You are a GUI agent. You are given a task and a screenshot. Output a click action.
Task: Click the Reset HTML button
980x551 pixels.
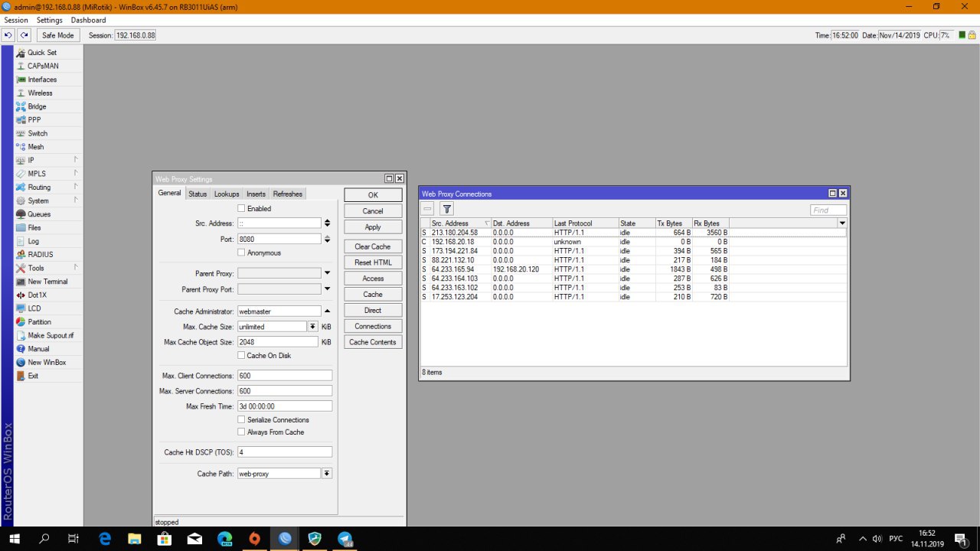click(x=373, y=262)
